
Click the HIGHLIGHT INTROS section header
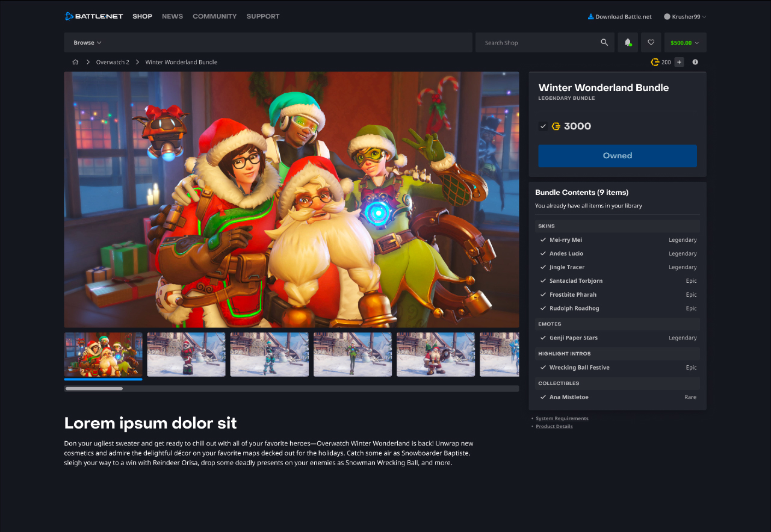coord(618,354)
